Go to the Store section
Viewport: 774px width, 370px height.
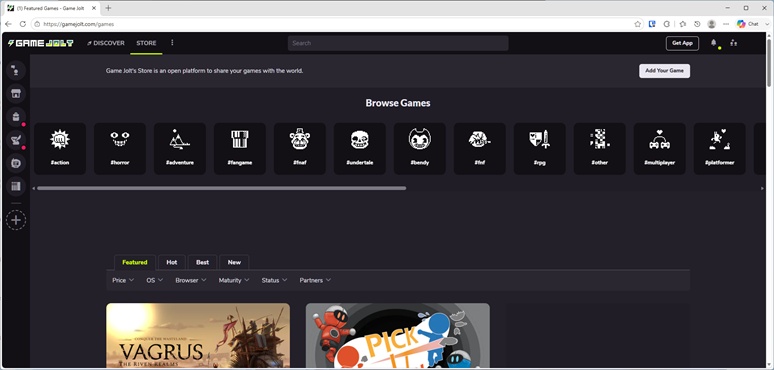[146, 43]
